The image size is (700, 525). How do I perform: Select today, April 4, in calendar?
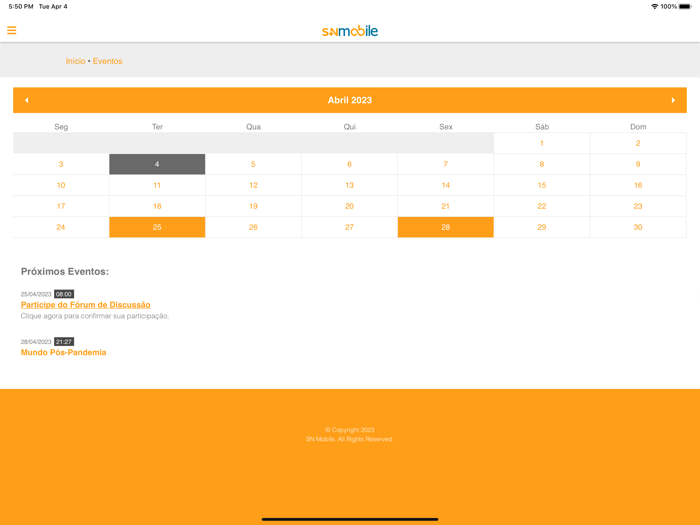[x=157, y=164]
